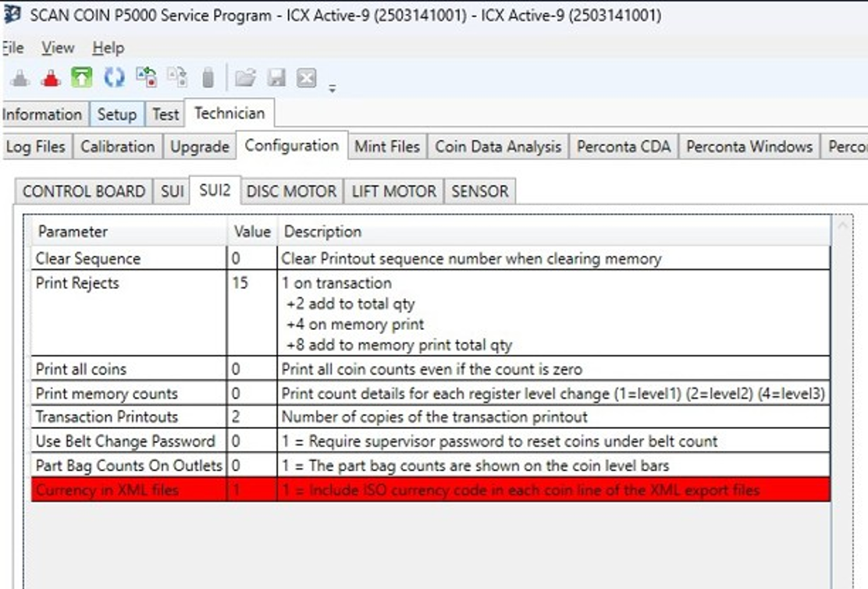Image resolution: width=868 pixels, height=589 pixels.
Task: Open the Perconta Windows tab
Action: click(x=749, y=147)
